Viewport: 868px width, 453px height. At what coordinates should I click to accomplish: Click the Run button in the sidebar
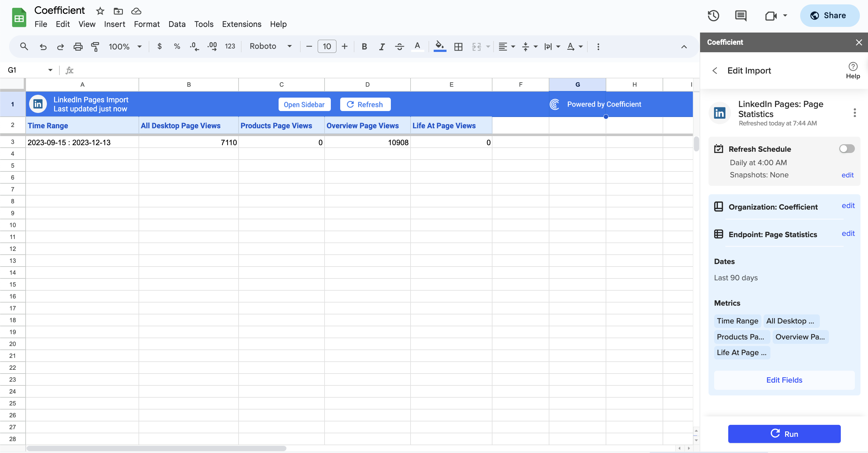point(785,434)
